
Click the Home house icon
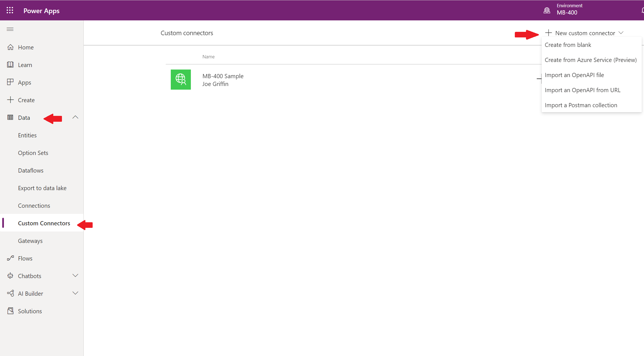click(x=10, y=47)
